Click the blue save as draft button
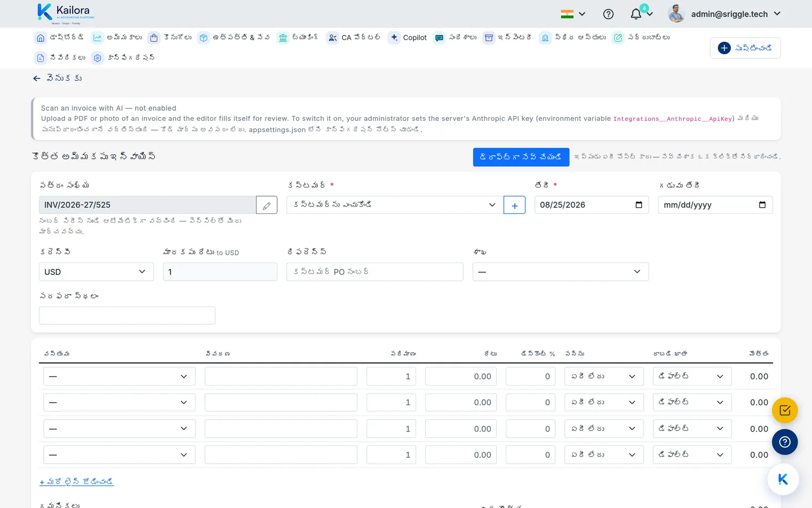The image size is (812, 508). click(521, 157)
